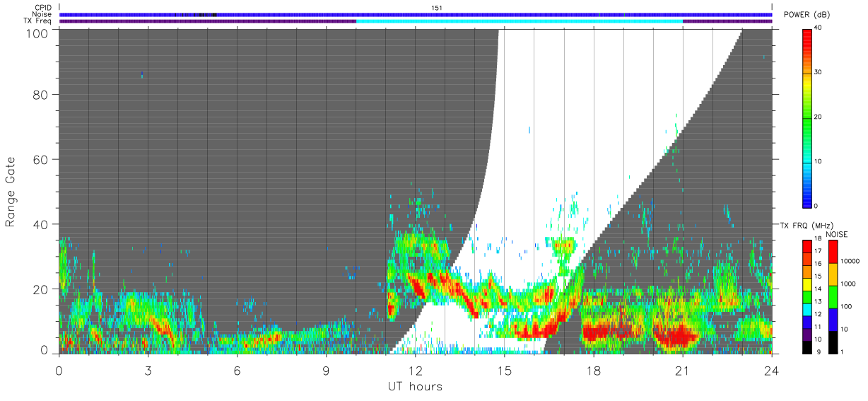This screenshot has height=401, width=868.
Task: Click the 100 value in NOISE legend
Action: pyautogui.click(x=846, y=306)
